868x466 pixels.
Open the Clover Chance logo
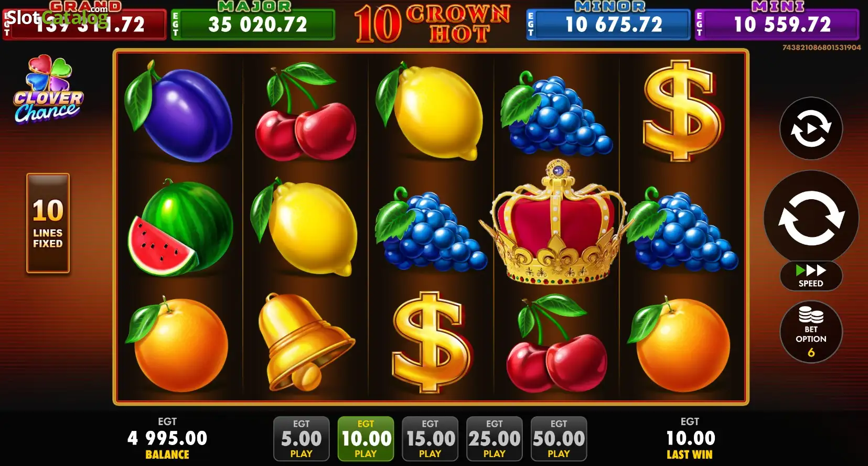tap(48, 89)
